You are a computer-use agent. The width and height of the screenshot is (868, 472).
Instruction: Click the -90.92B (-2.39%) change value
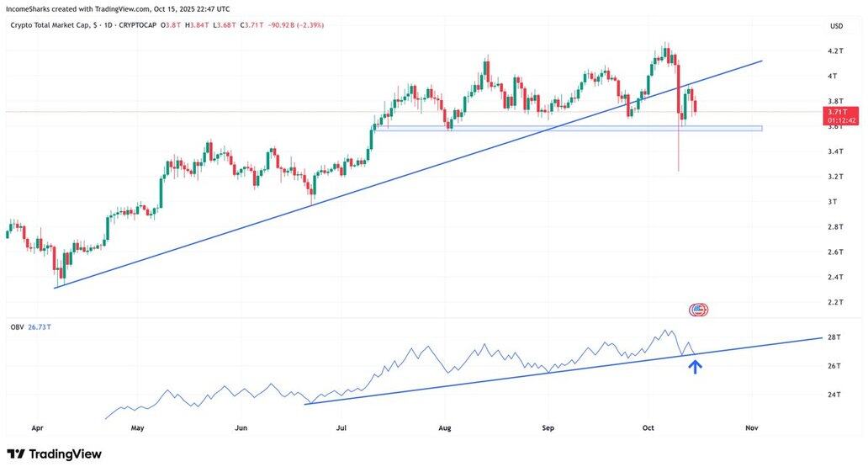click(295, 25)
